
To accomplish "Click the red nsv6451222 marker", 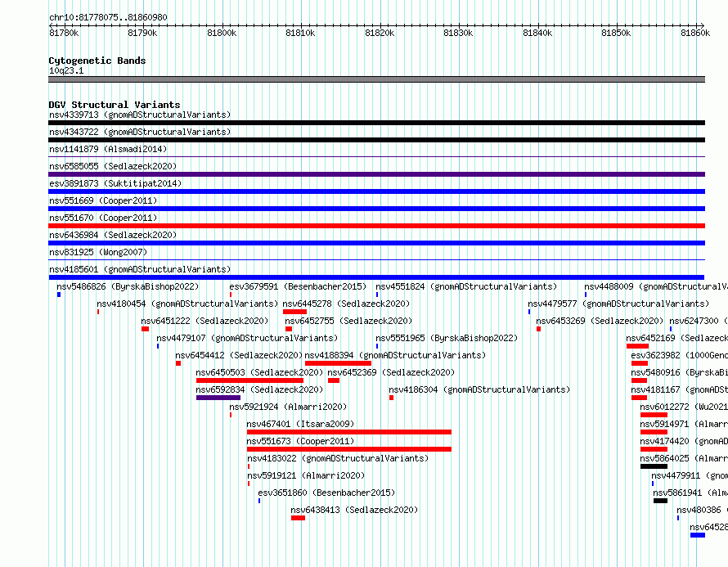I will click(x=146, y=329).
